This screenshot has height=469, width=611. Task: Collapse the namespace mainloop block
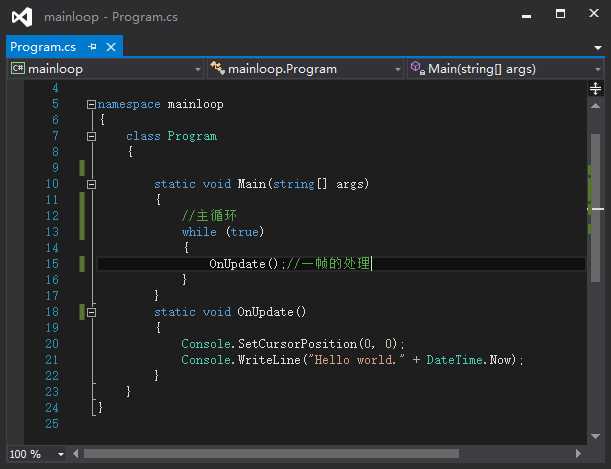tap(91, 104)
